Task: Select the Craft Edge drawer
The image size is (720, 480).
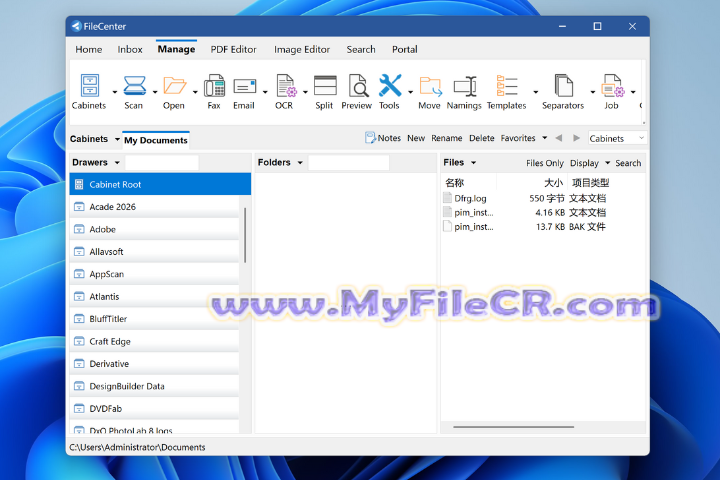Action: 154,341
